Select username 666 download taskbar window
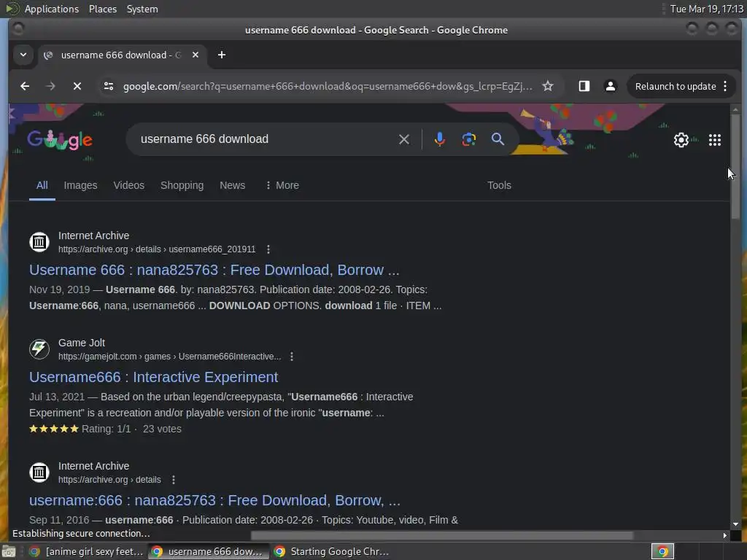 [x=208, y=551]
